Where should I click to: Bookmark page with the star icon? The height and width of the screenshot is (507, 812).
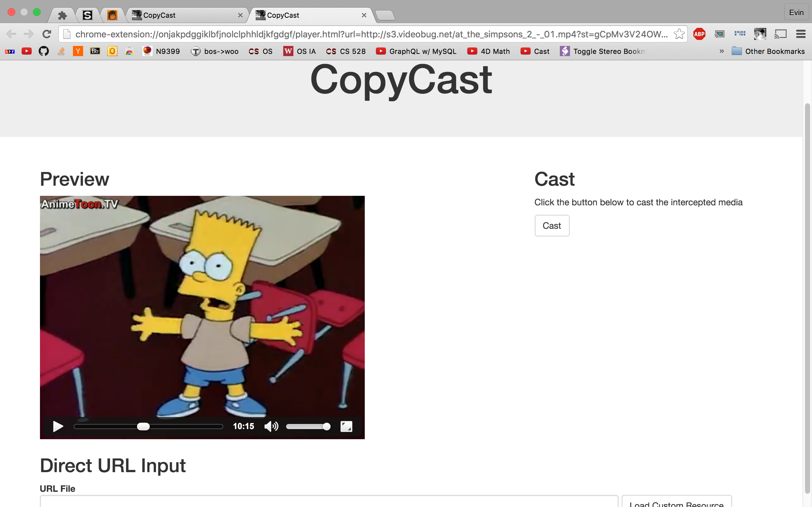(679, 34)
